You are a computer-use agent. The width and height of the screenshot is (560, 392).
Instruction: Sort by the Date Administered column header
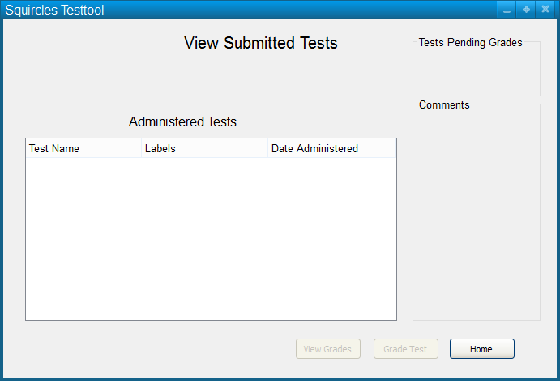(x=314, y=149)
